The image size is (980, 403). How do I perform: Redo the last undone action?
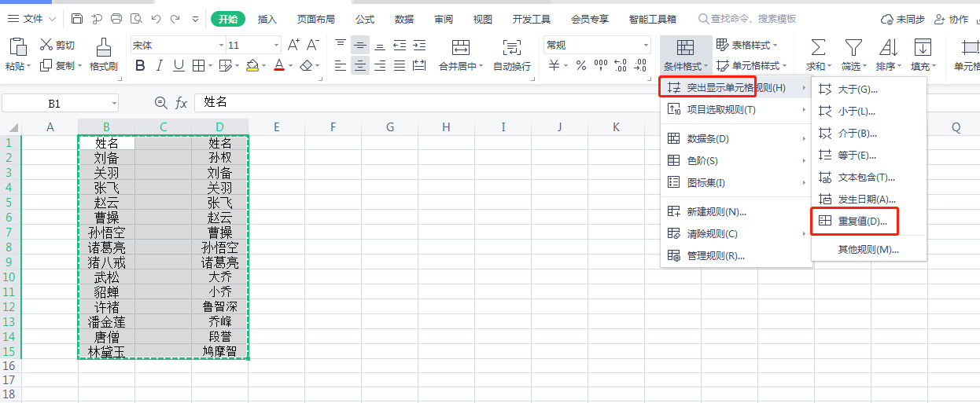tap(175, 18)
